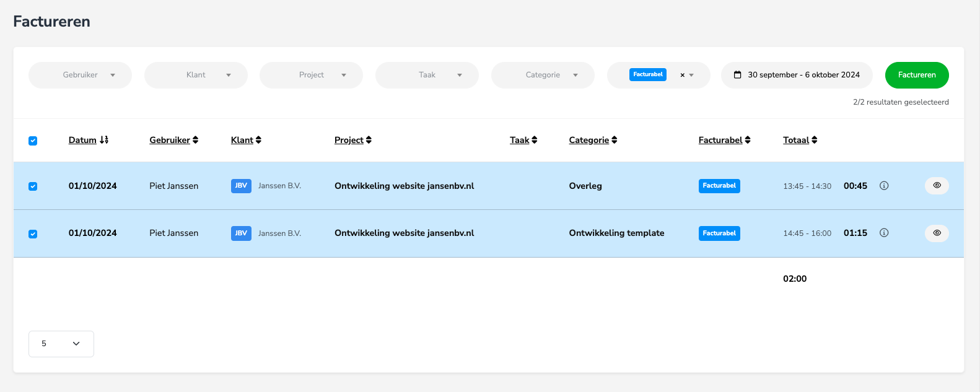This screenshot has height=392, width=980.
Task: Click the calendar icon in date range
Action: point(737,75)
